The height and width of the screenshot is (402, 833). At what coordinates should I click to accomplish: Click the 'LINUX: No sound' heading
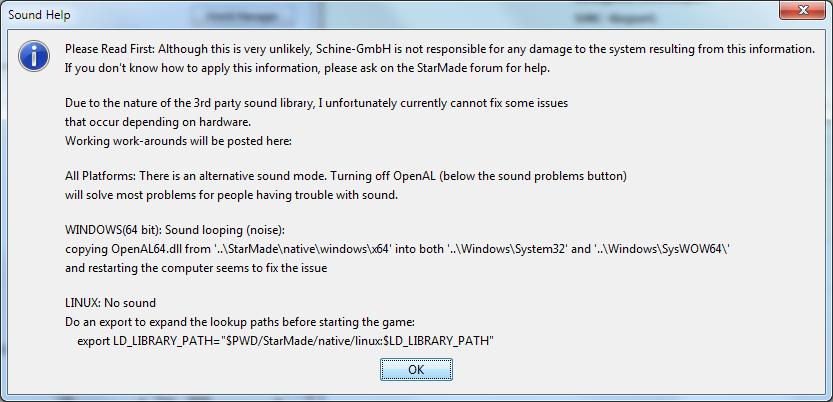[x=110, y=303]
